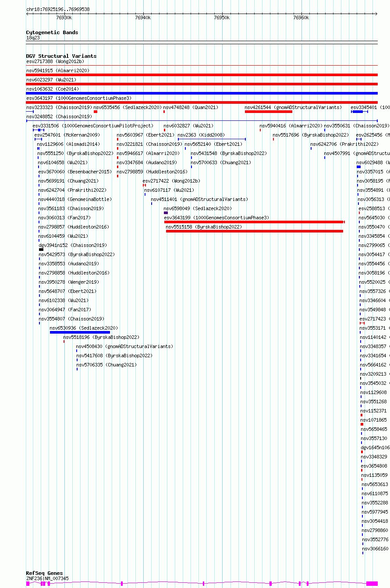Click the nsv6104658 (Wu2021) label

[x=63, y=162]
